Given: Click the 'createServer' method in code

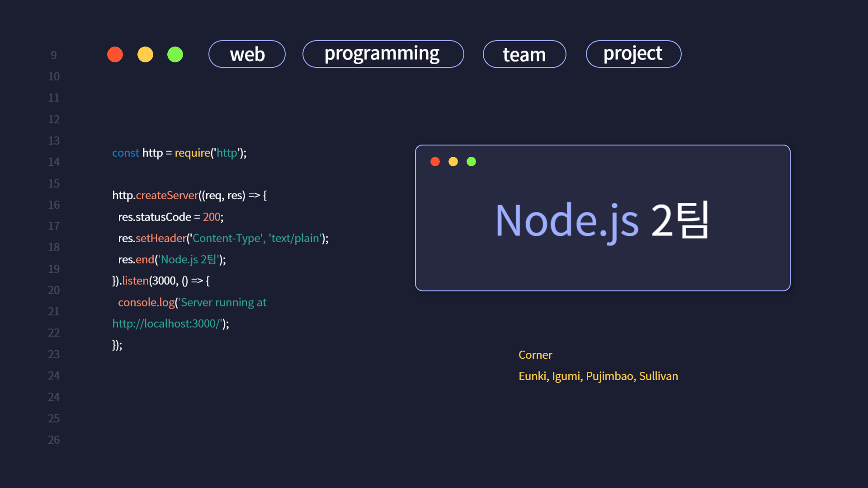Looking at the screenshot, I should click(x=167, y=196).
